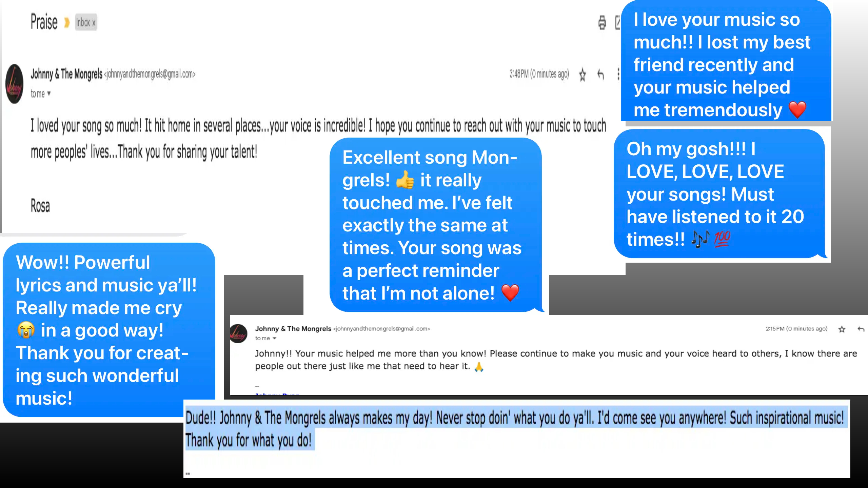Image resolution: width=868 pixels, height=488 pixels.
Task: Click the 'Praise' email subject
Action: click(44, 22)
